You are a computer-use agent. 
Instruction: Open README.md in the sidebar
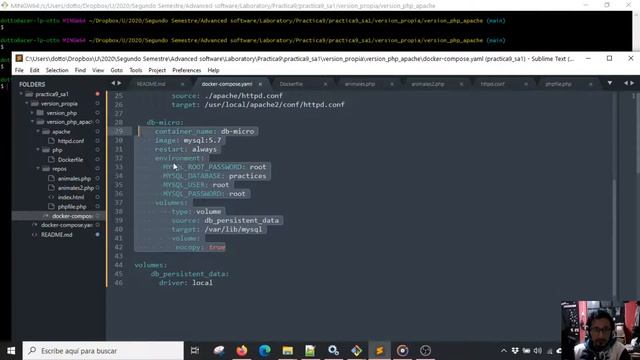click(57, 235)
